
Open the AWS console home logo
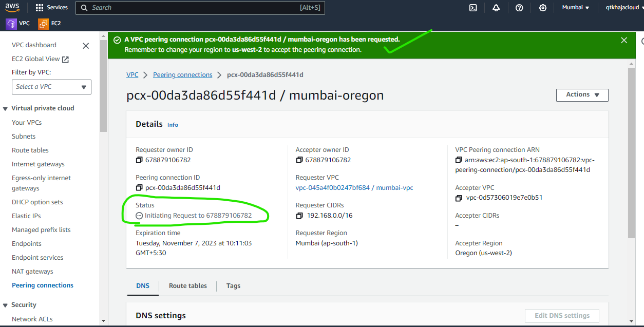(x=12, y=7)
